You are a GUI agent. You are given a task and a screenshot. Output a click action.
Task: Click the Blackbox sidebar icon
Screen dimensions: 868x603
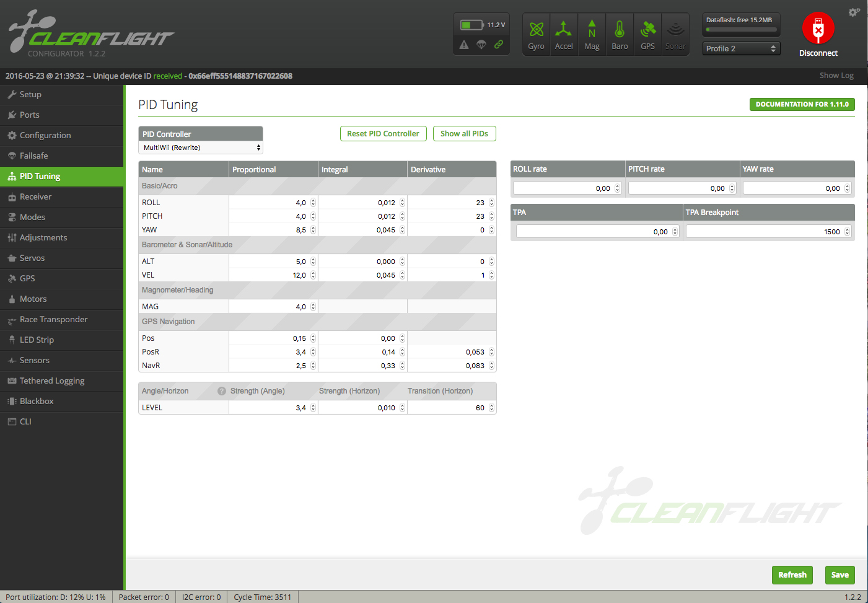[12, 401]
